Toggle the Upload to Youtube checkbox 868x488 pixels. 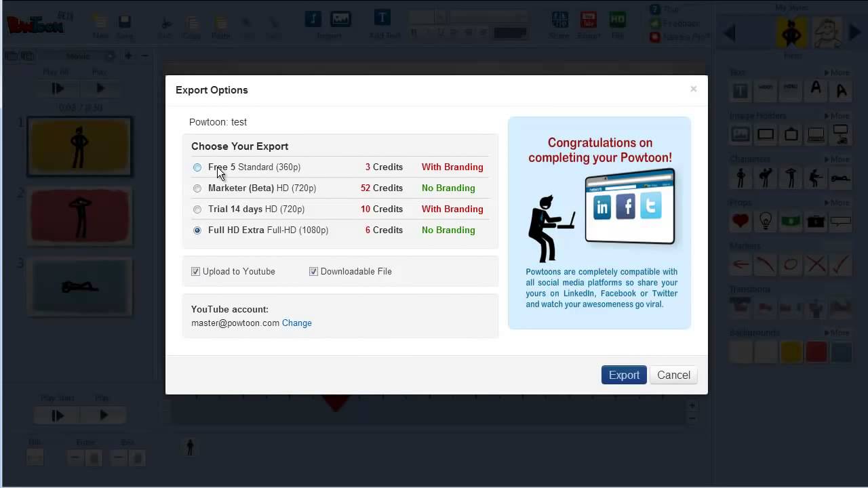195,271
